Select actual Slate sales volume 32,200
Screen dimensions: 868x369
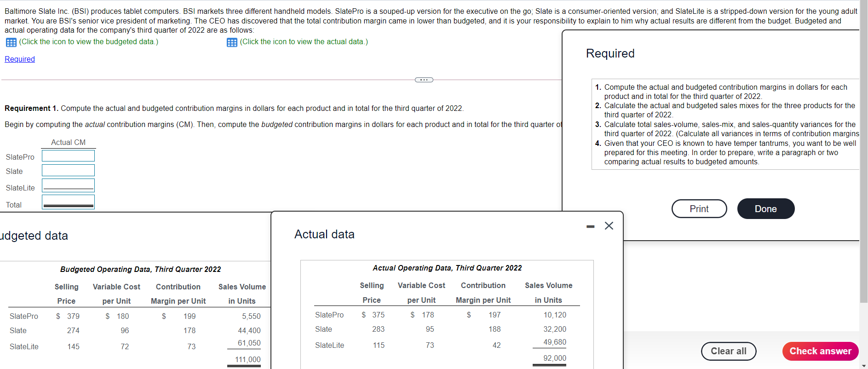(x=555, y=329)
